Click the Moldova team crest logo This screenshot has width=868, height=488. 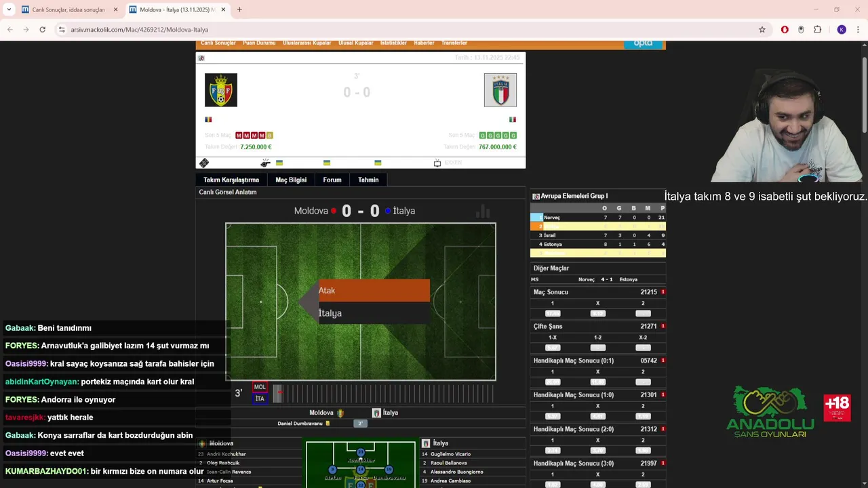coord(221,90)
